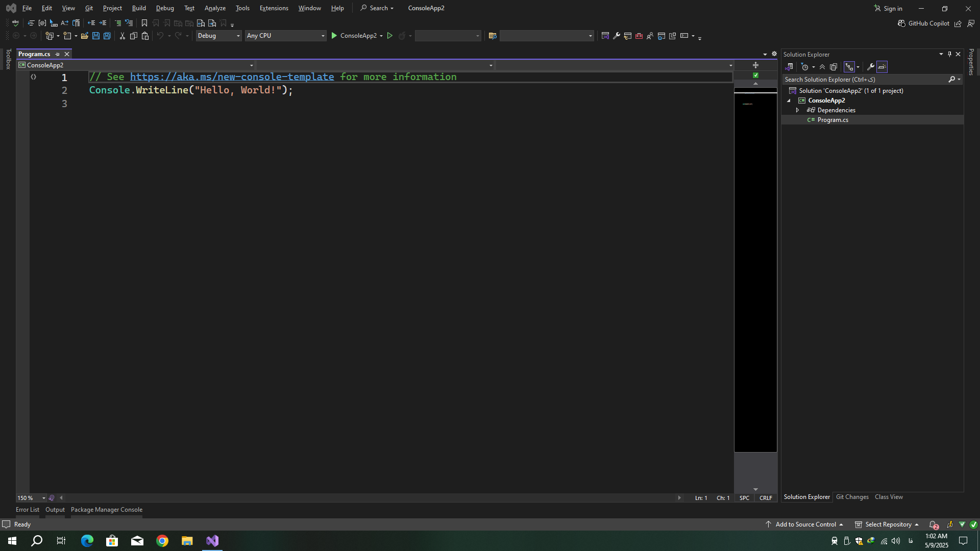
Task: Click the Search button in title bar
Action: click(x=377, y=8)
